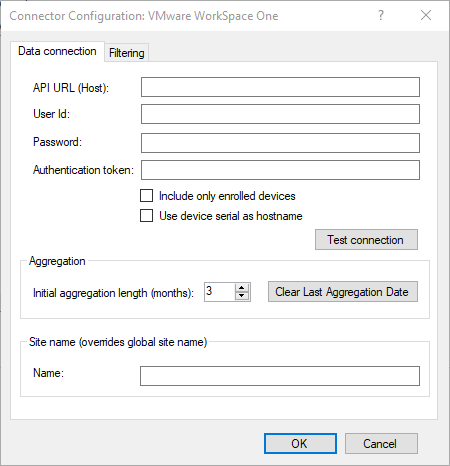Confirm settings with the OK button
This screenshot has height=466, width=450.
(300, 443)
